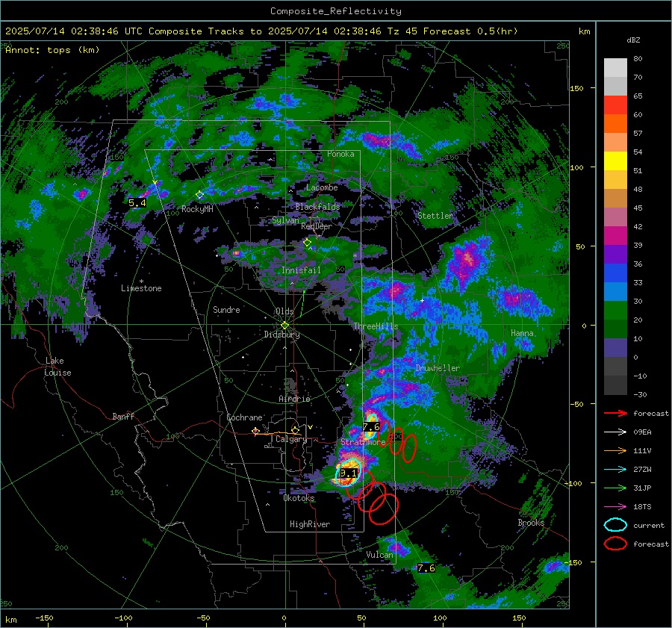
Task: Click the Sundre label
Action: (x=226, y=309)
